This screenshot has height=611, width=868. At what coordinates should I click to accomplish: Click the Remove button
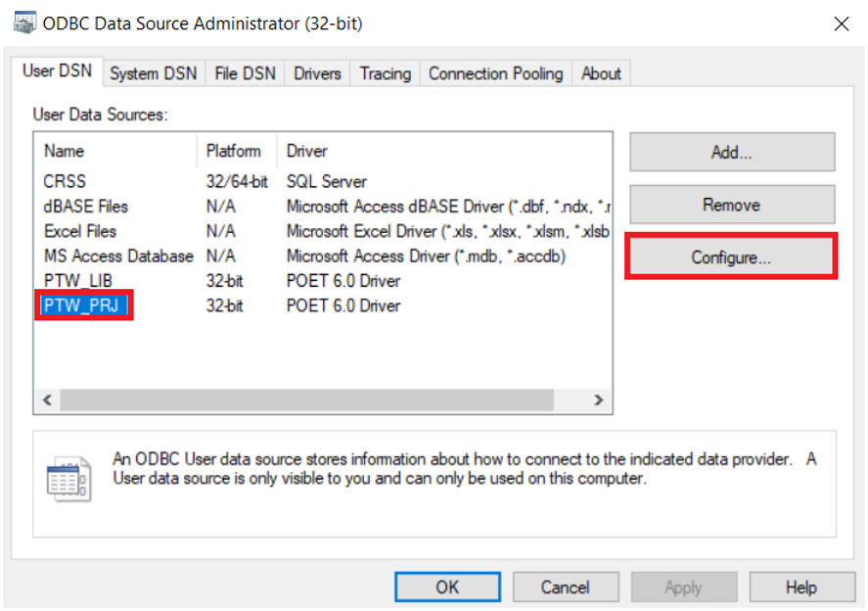[x=731, y=205]
